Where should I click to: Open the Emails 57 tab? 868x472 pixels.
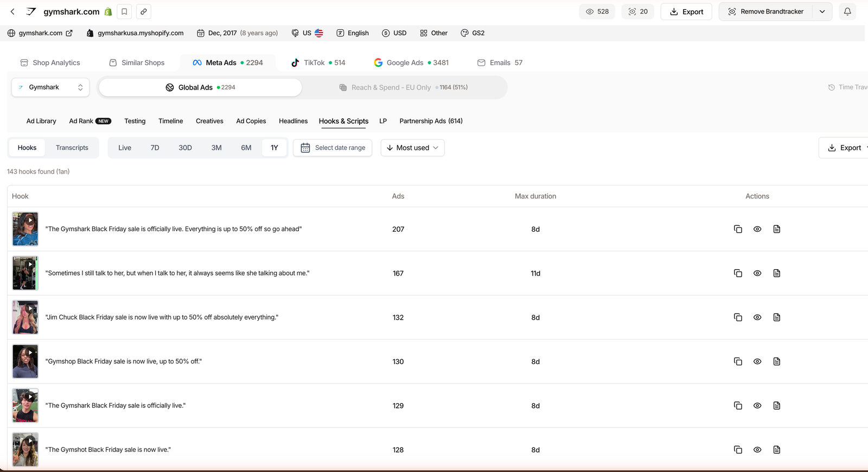500,63
